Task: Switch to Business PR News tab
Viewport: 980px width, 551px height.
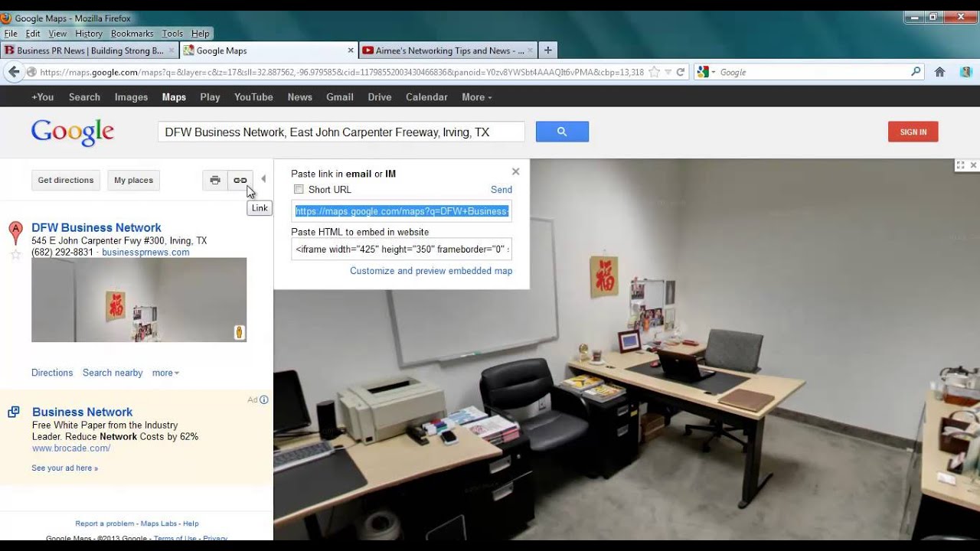Action: pyautogui.click(x=90, y=51)
